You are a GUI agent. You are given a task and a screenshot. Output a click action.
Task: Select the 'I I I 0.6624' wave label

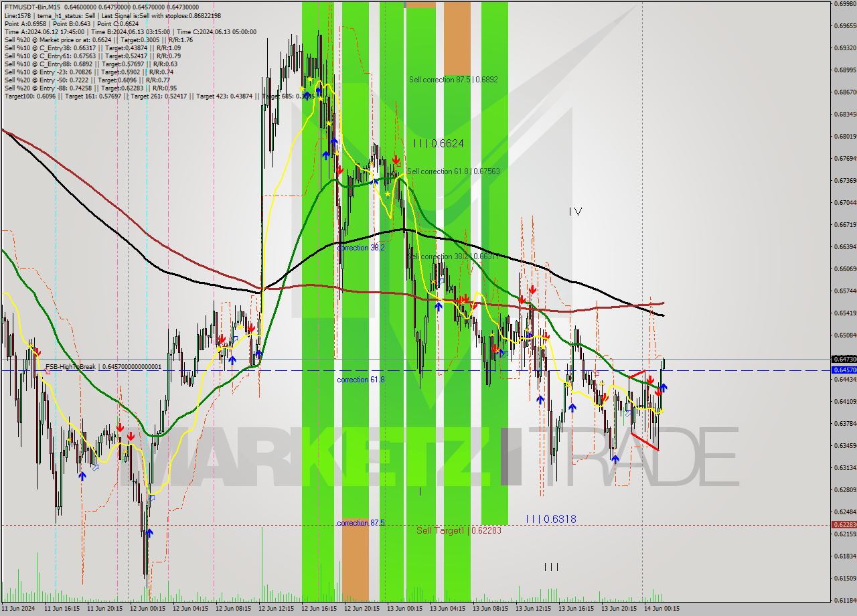(439, 143)
